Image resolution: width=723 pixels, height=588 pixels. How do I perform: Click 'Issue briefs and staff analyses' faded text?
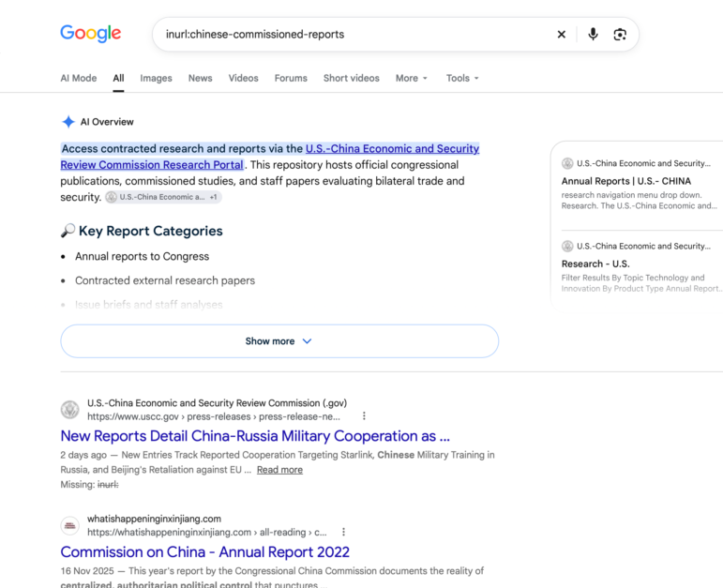coord(148,305)
